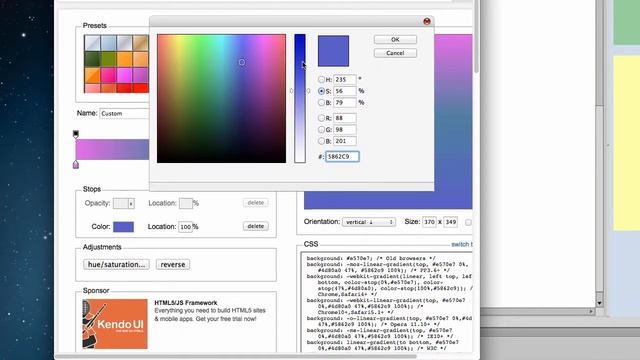Choose the dark green gradient preset
Screen dimensions: 640x360
(x=92, y=59)
